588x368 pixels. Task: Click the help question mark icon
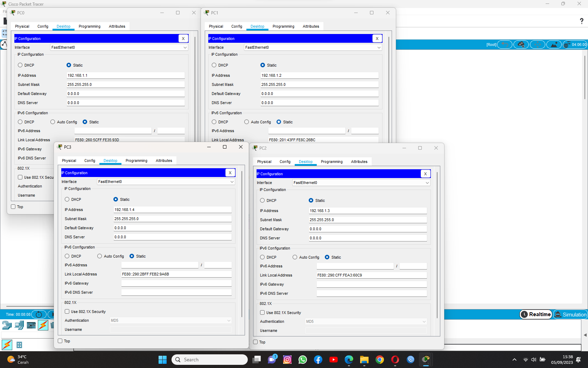point(582,21)
